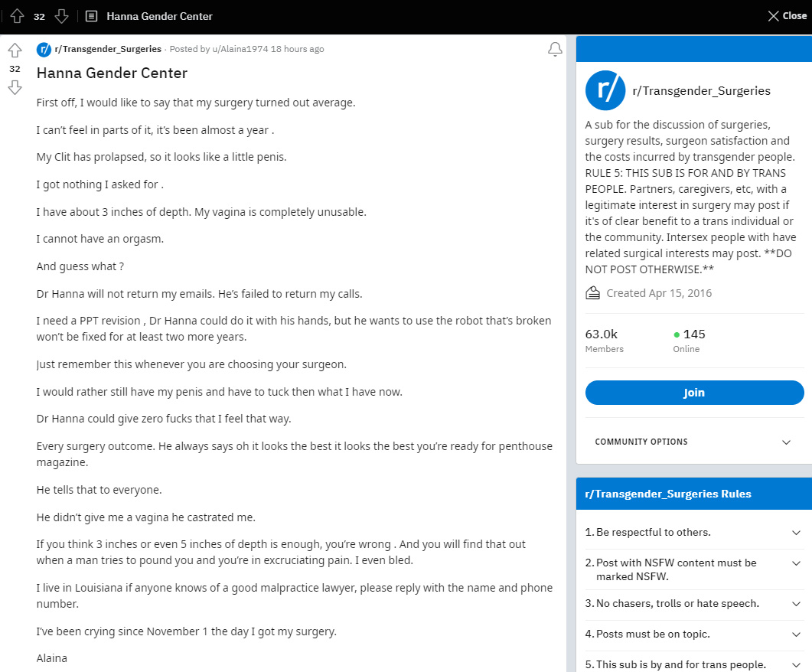Downvote the post in the top bar

(62, 16)
